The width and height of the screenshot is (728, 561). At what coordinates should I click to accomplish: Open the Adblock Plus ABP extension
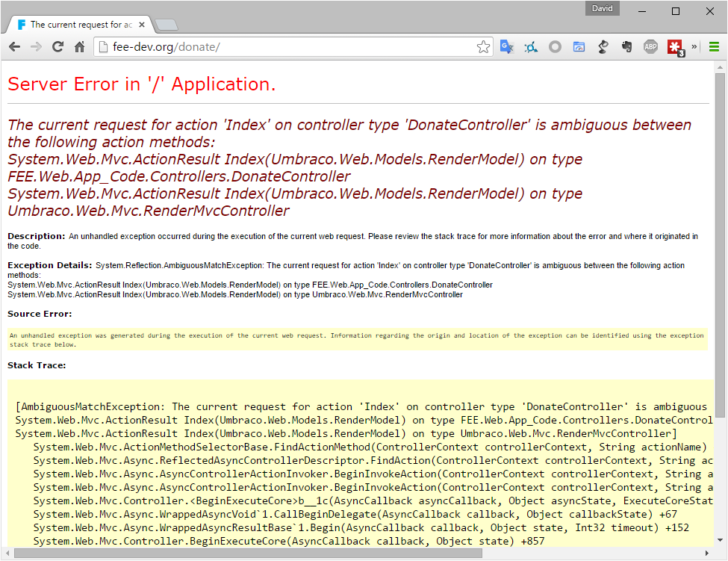click(x=651, y=47)
